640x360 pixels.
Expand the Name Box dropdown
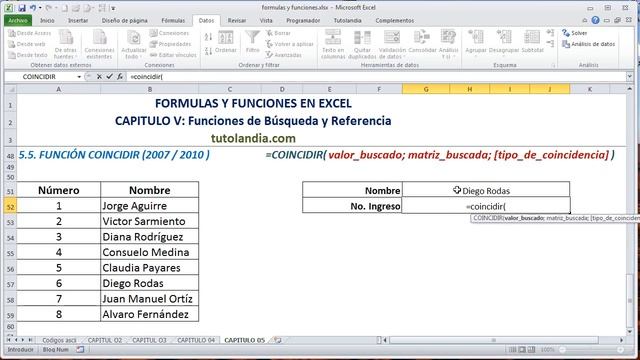[79, 77]
